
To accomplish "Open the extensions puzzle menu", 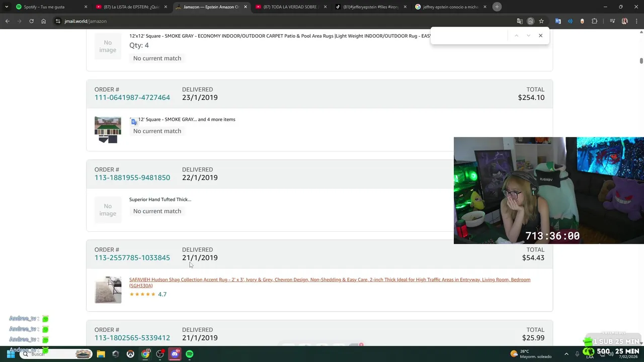I will (595, 21).
